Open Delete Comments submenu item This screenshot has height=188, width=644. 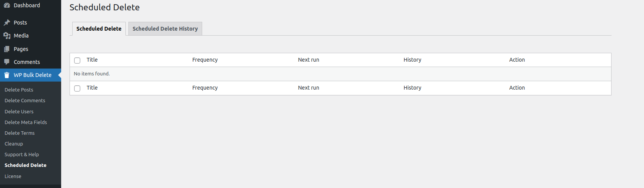(x=25, y=100)
